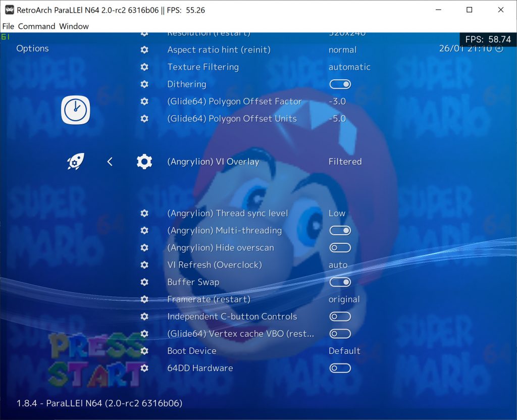Change VI Overlay value Filtered

point(345,162)
